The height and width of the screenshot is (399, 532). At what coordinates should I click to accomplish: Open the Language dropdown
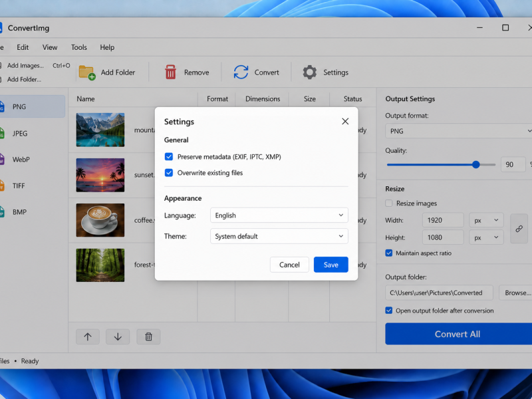click(279, 215)
